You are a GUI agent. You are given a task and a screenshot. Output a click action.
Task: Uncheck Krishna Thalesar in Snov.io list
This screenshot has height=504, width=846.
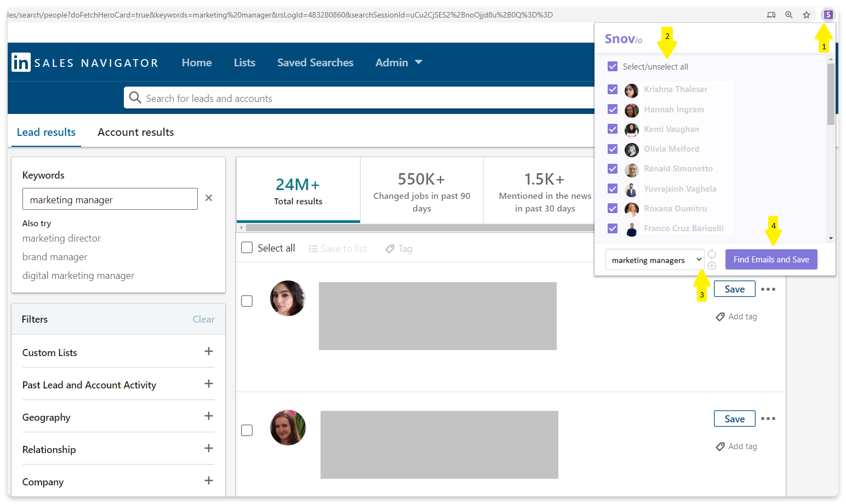(x=613, y=89)
